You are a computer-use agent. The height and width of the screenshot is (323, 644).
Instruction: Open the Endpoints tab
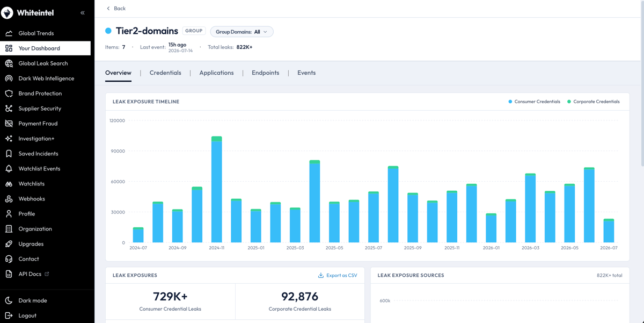265,73
